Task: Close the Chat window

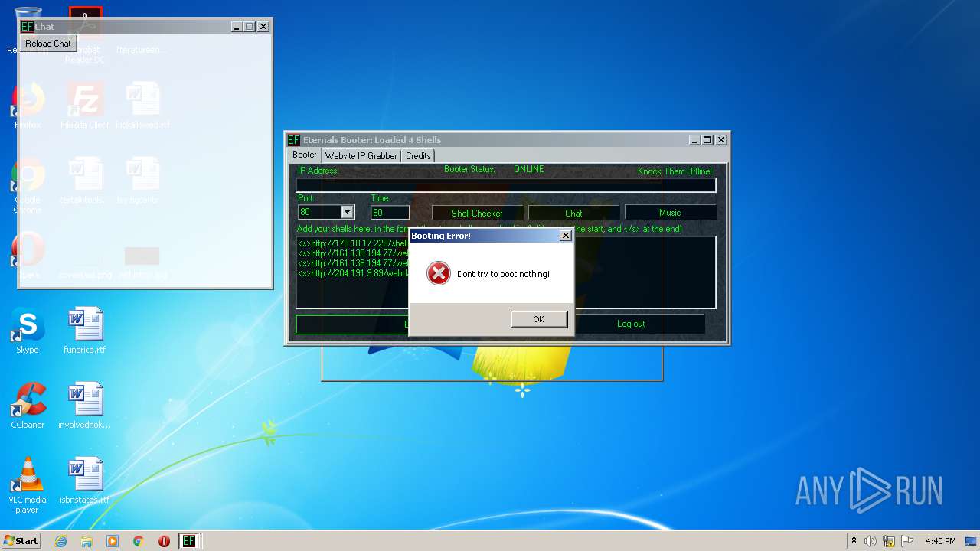Action: (263, 26)
